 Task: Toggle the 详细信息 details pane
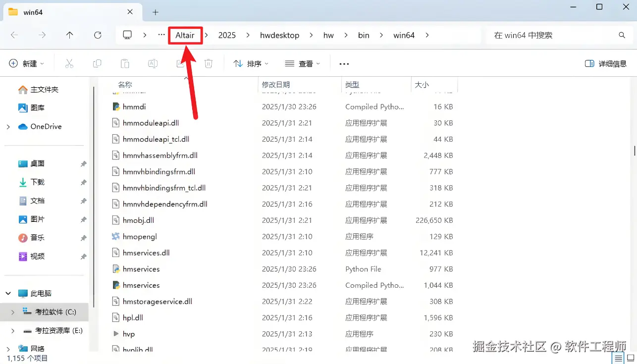606,63
